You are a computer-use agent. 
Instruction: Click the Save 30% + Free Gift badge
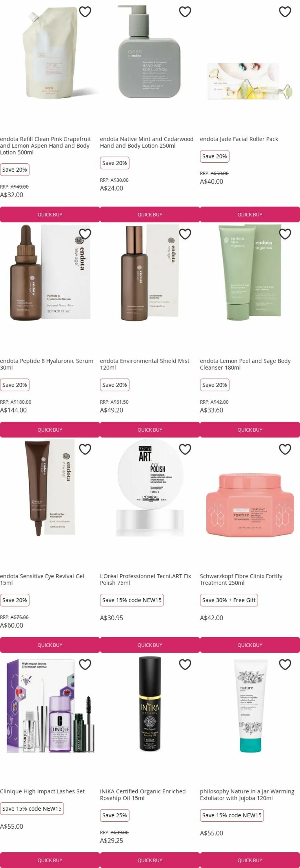tap(229, 600)
